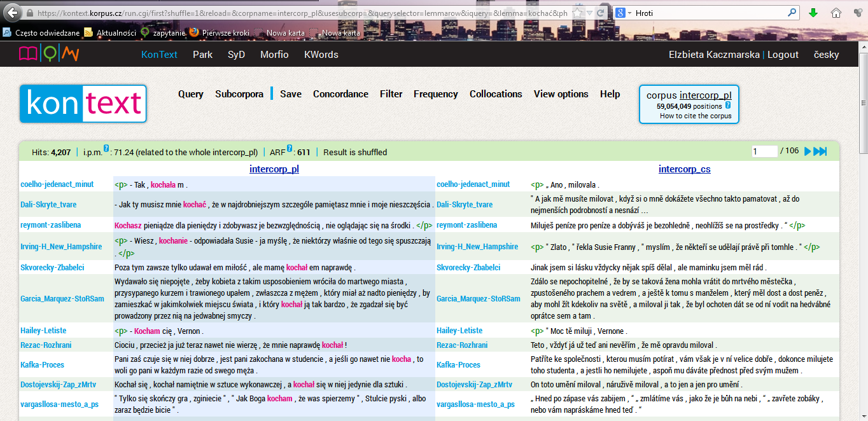Switch to the SyD application
Viewport: 868px width, 421px height.
click(236, 55)
